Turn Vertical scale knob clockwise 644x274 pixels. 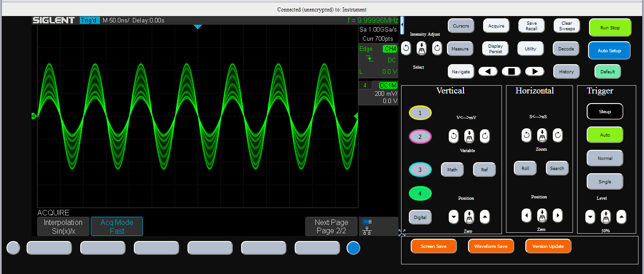484,136
